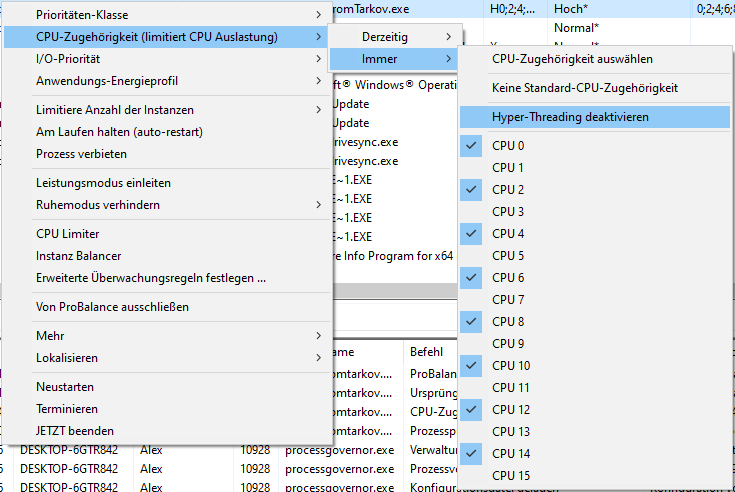Viewport: 735px width, 492px height.
Task: Expand the Anwendungs-Energieprofil submenu
Action: click(x=167, y=81)
